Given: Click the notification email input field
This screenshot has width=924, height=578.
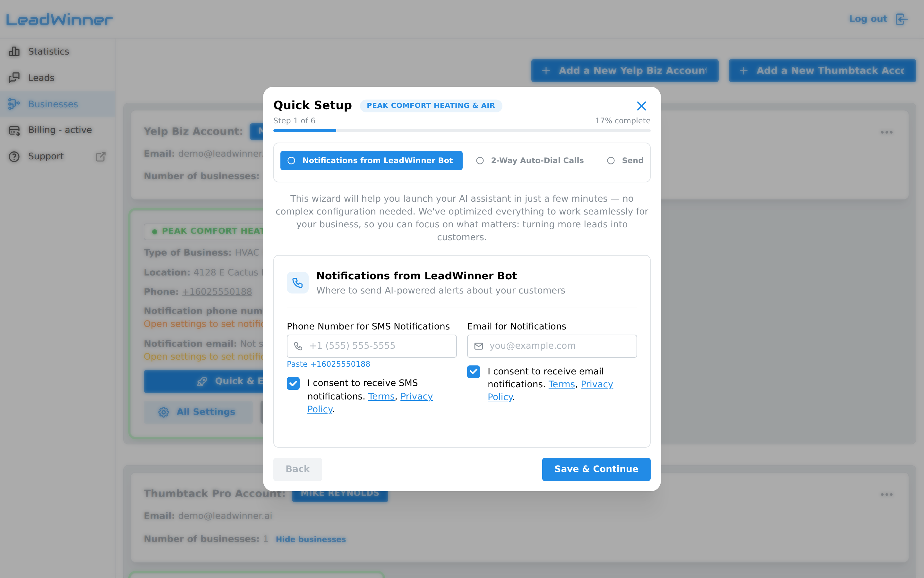Looking at the screenshot, I should 552,346.
